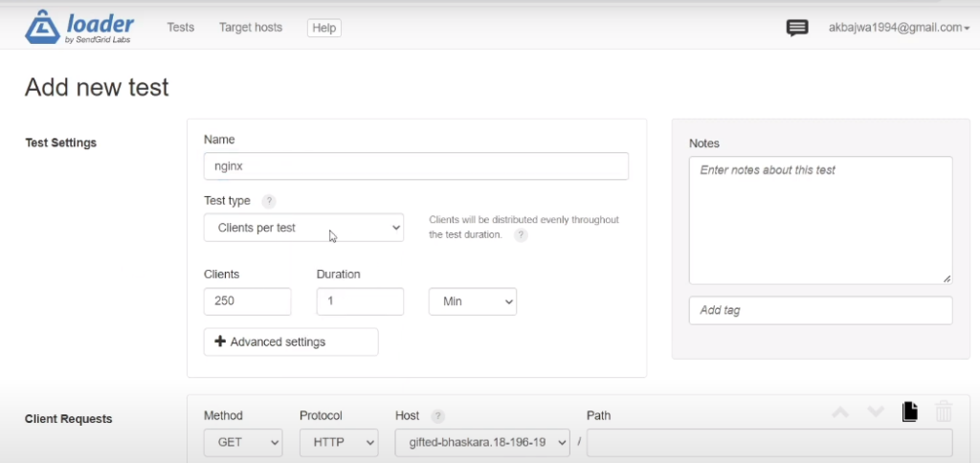Open the chat messages icon
This screenshot has height=463, width=980.
point(796,28)
